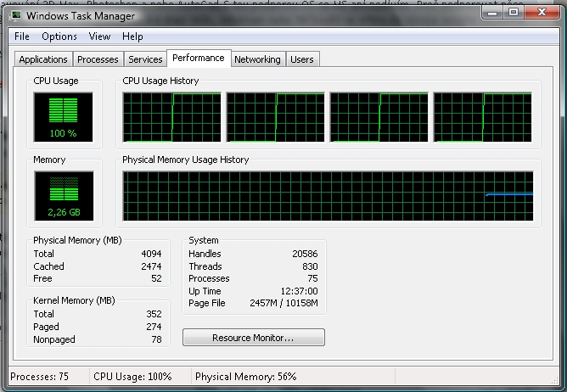This screenshot has height=392, width=567.
Task: Click Paged kernel memory value 274
Action: tap(154, 327)
